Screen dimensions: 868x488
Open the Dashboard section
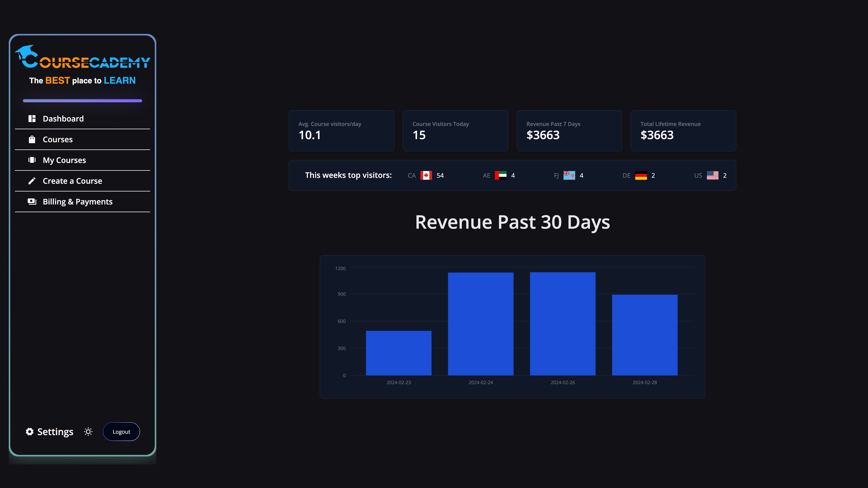pyautogui.click(x=63, y=119)
